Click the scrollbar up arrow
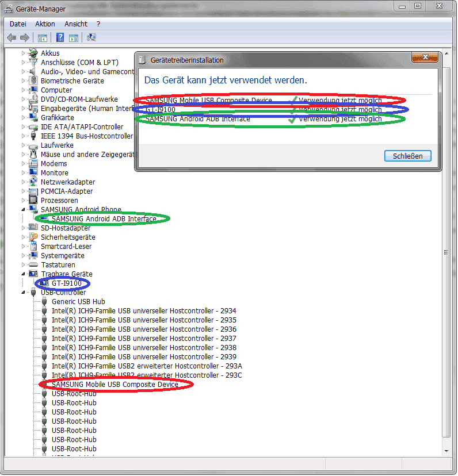Image resolution: width=458 pixels, height=476 pixels. point(446,53)
